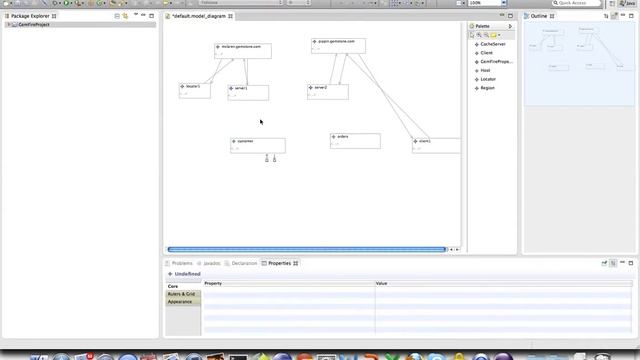Select the GemFireProperties palette tool
The height and width of the screenshot is (360, 640).
tap(493, 62)
